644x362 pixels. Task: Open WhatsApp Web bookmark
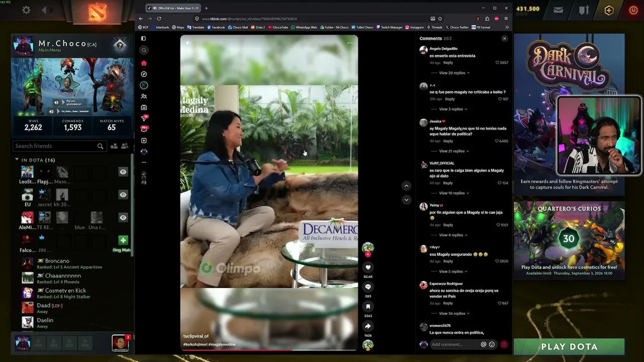click(x=304, y=27)
